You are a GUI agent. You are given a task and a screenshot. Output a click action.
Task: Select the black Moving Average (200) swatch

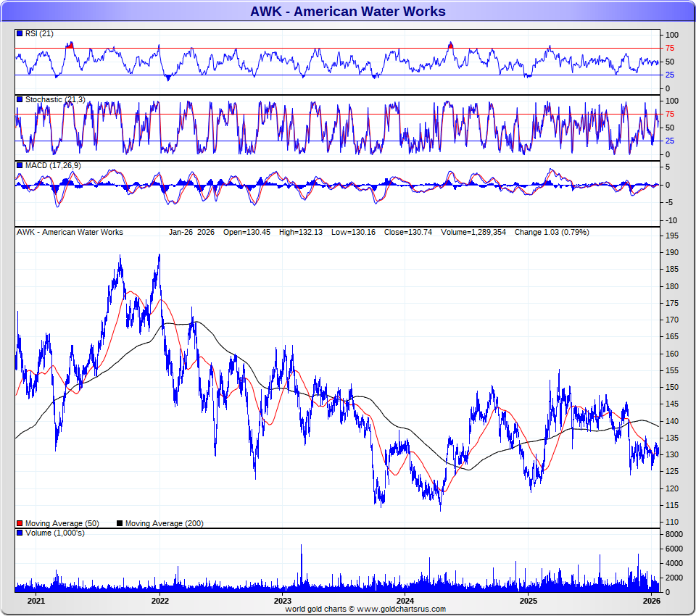click(x=120, y=523)
